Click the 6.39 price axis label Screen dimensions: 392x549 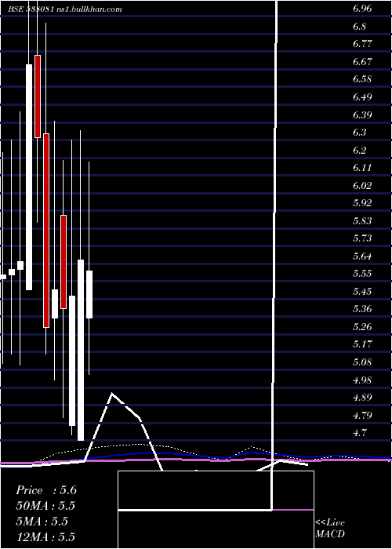pos(362,115)
